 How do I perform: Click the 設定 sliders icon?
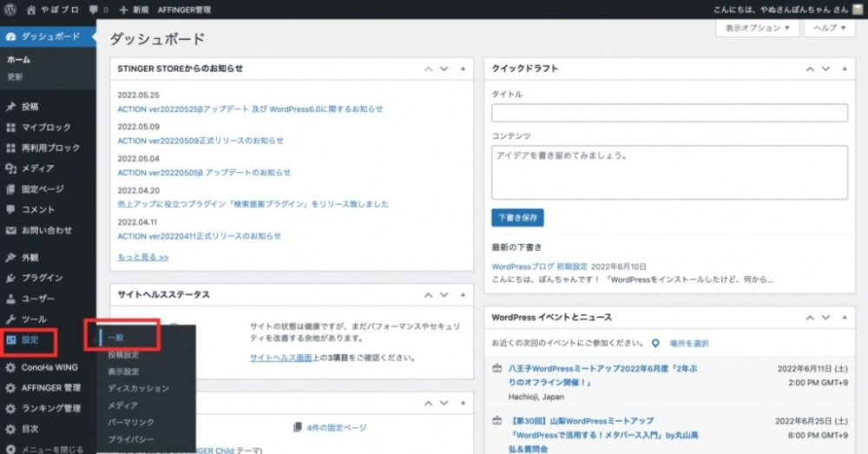point(10,340)
